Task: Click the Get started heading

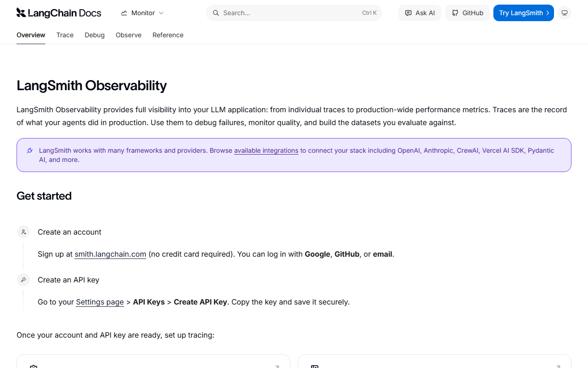Action: tap(44, 196)
